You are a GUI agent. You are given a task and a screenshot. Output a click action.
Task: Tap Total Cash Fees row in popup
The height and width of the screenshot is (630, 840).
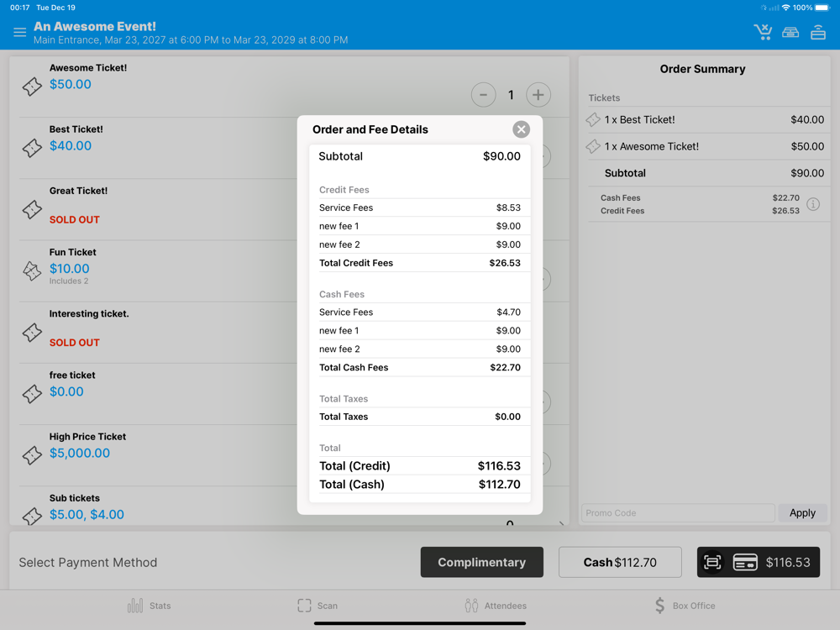(419, 367)
